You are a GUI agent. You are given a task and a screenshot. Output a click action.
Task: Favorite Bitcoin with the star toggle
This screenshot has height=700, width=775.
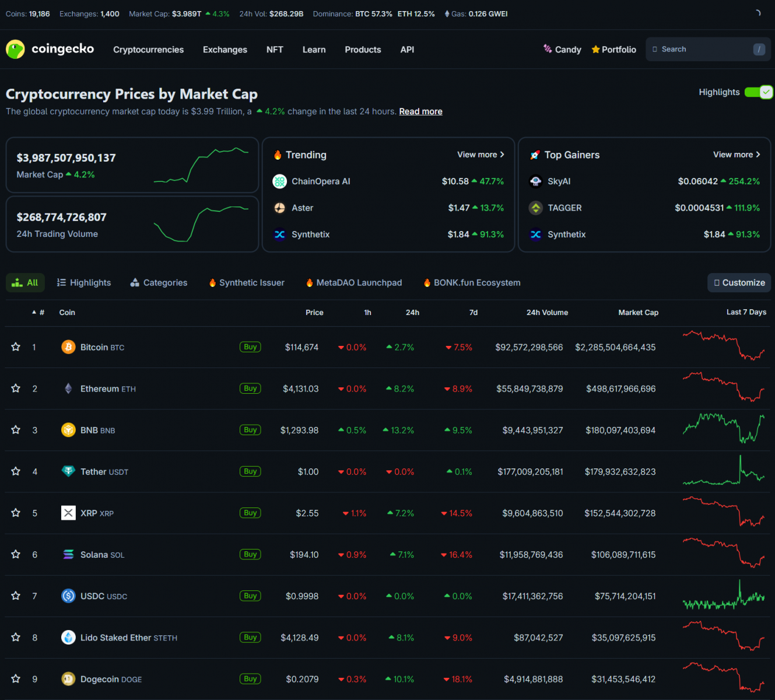pos(16,347)
